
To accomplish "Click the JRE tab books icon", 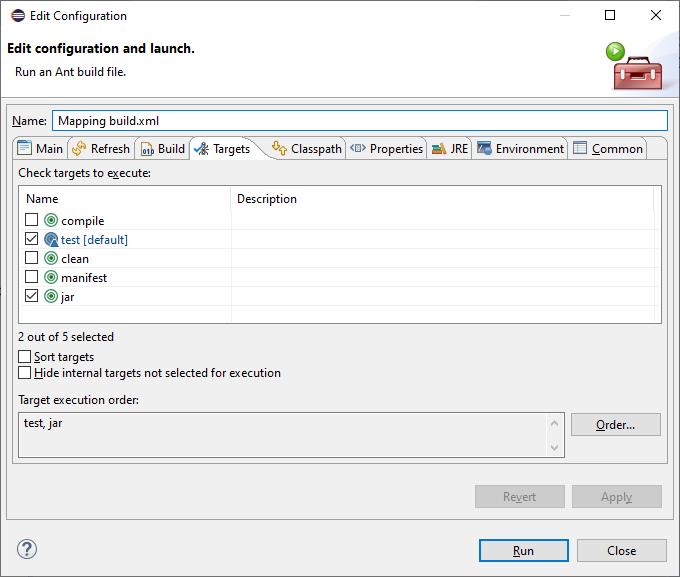I will (439, 149).
